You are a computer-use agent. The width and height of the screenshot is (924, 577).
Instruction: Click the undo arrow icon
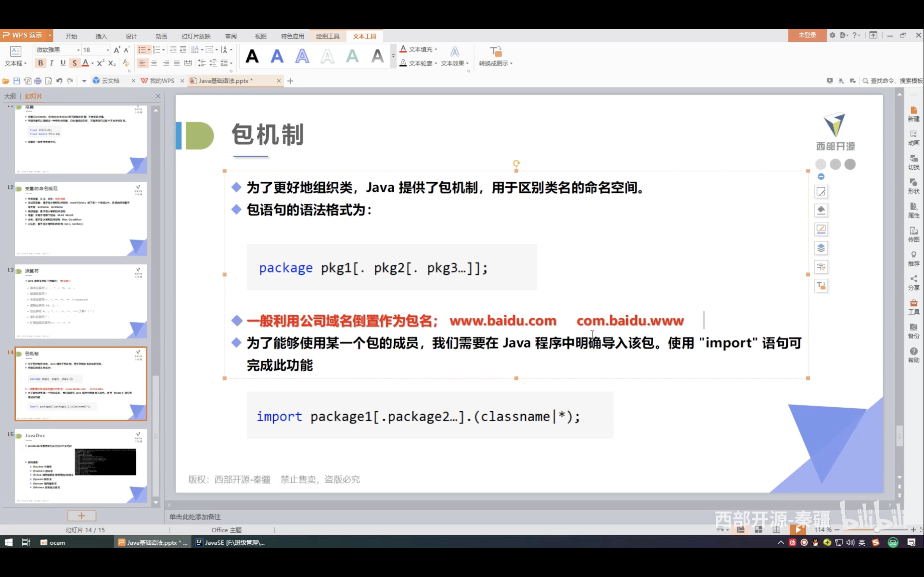(x=59, y=81)
